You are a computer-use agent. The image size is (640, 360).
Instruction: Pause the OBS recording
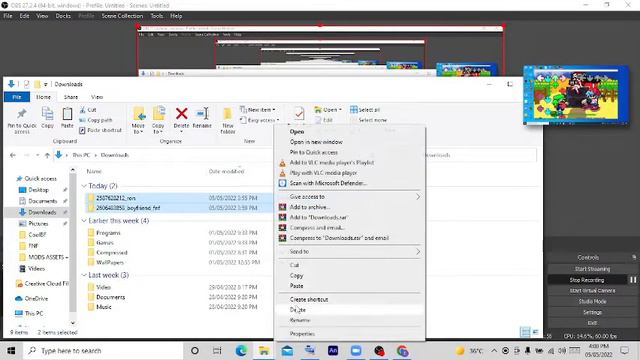633,280
